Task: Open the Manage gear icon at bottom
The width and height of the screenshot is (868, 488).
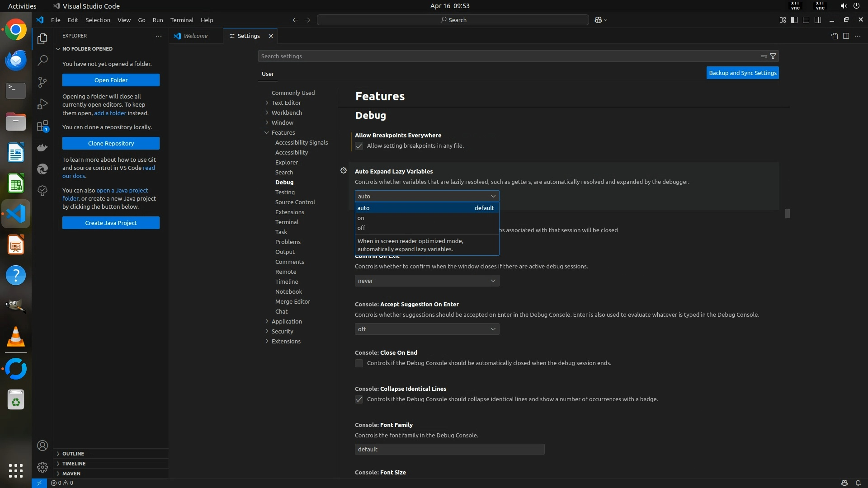Action: click(x=42, y=467)
